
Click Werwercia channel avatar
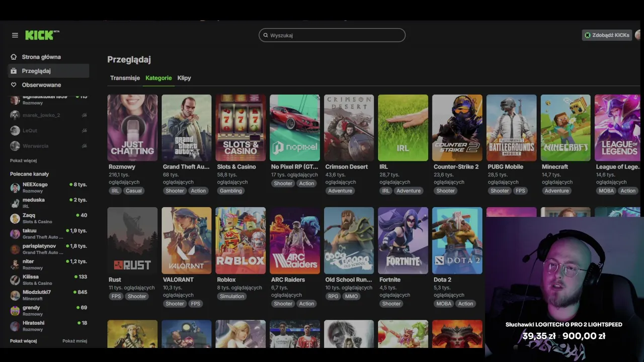pos(15,146)
